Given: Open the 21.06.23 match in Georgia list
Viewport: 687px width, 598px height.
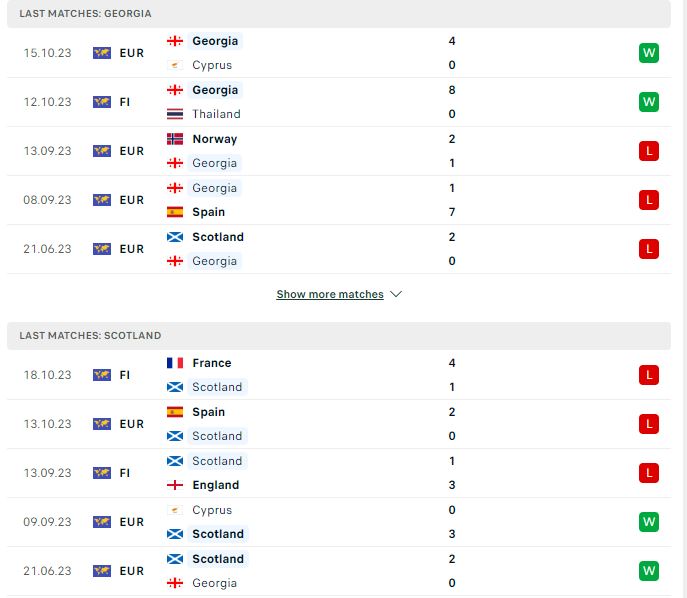Looking at the screenshot, I should 339,249.
